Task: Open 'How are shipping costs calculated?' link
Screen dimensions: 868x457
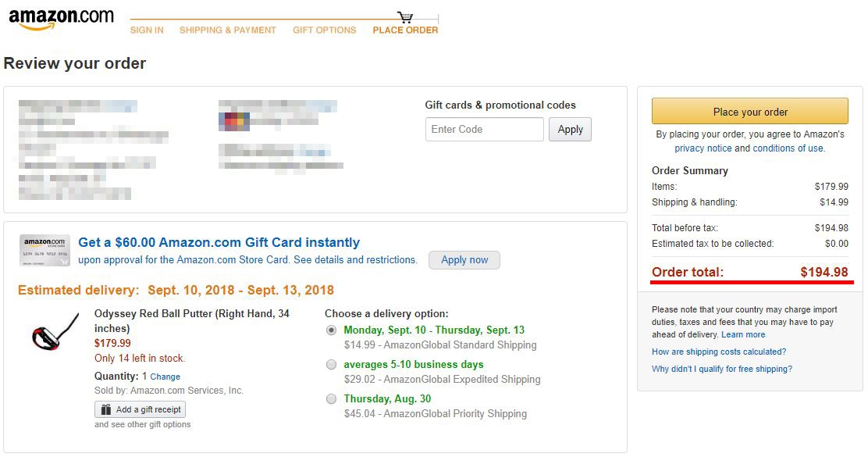Action: [719, 352]
